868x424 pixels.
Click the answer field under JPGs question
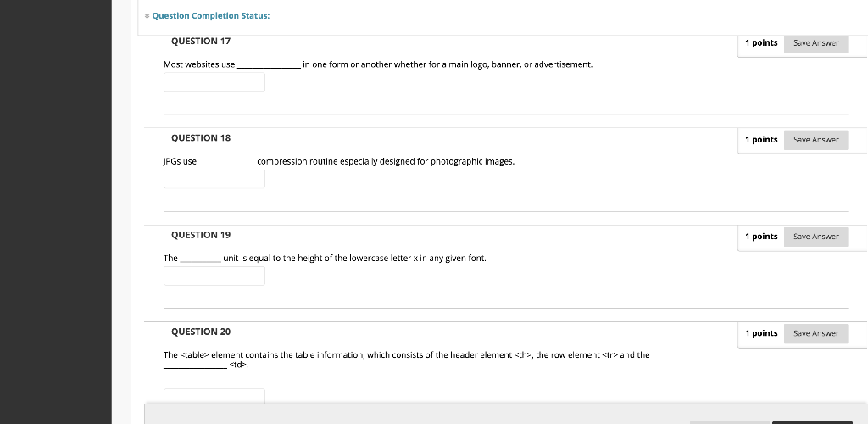click(x=214, y=179)
